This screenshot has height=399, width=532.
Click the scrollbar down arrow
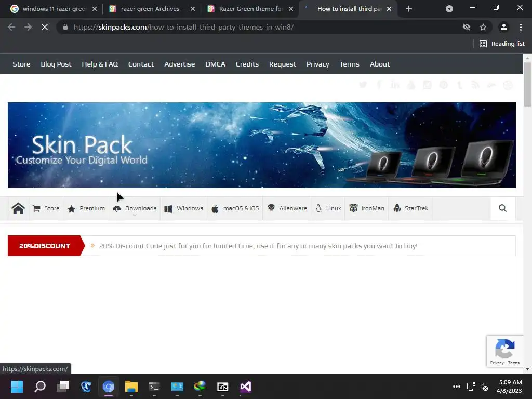527,369
